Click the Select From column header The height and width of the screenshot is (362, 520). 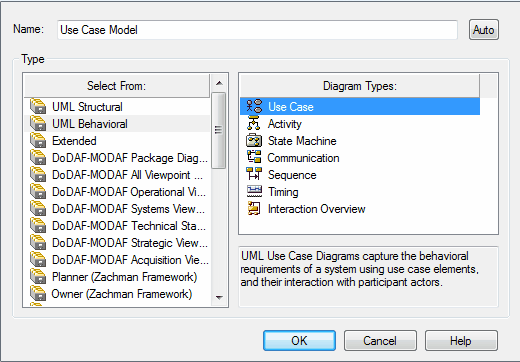pos(117,86)
